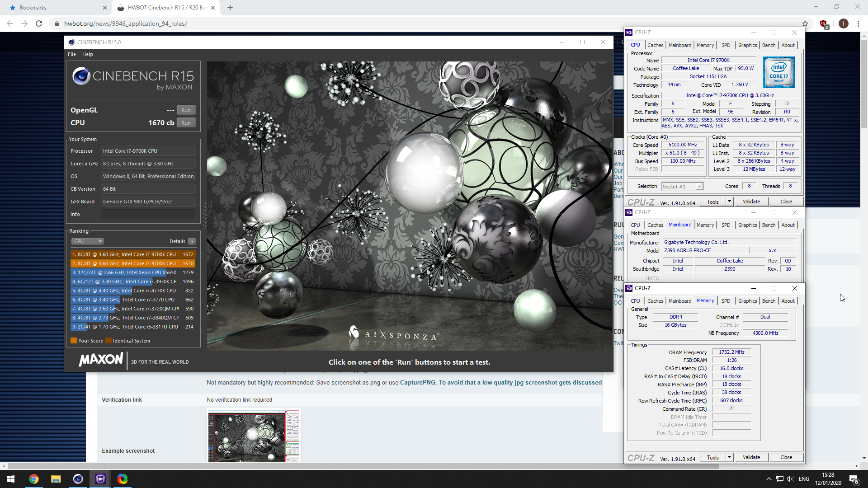Open the CPU ranking dropdown
Image resolution: width=868 pixels, height=488 pixels.
[88, 241]
